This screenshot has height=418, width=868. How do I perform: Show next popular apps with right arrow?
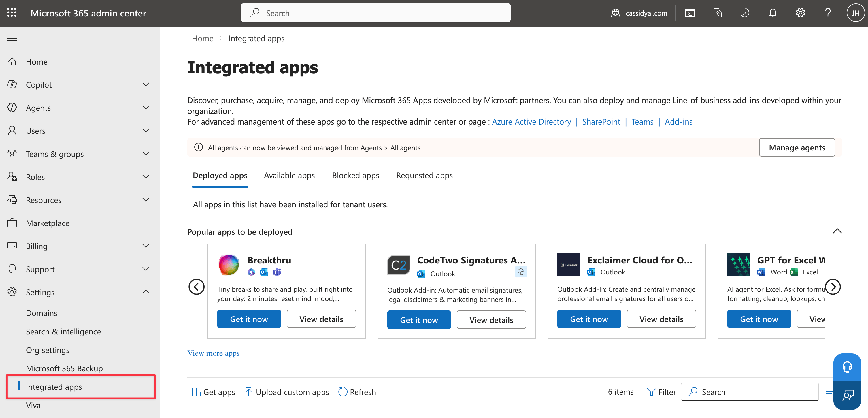coord(833,287)
